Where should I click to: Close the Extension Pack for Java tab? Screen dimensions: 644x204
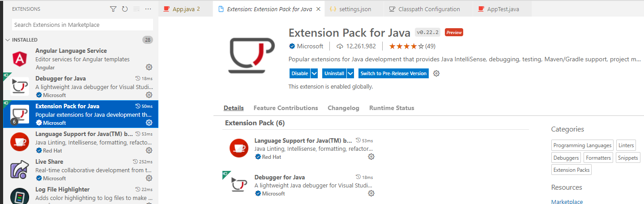pyautogui.click(x=318, y=9)
